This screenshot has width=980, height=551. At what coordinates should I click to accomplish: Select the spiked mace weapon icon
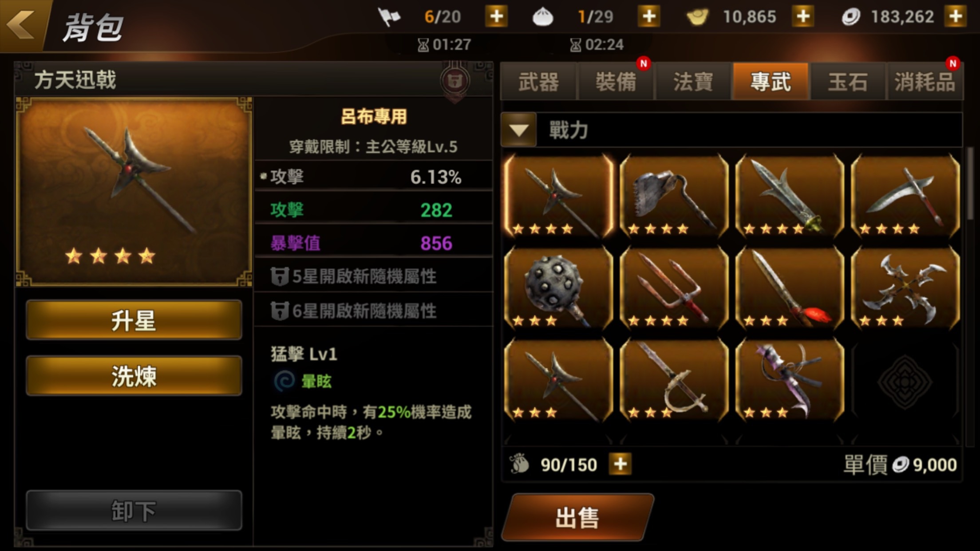559,287
